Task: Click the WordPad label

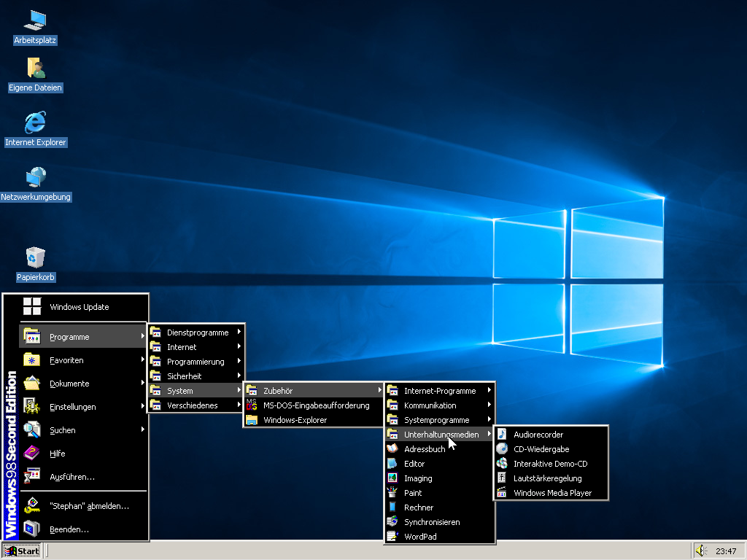Action: point(420,536)
